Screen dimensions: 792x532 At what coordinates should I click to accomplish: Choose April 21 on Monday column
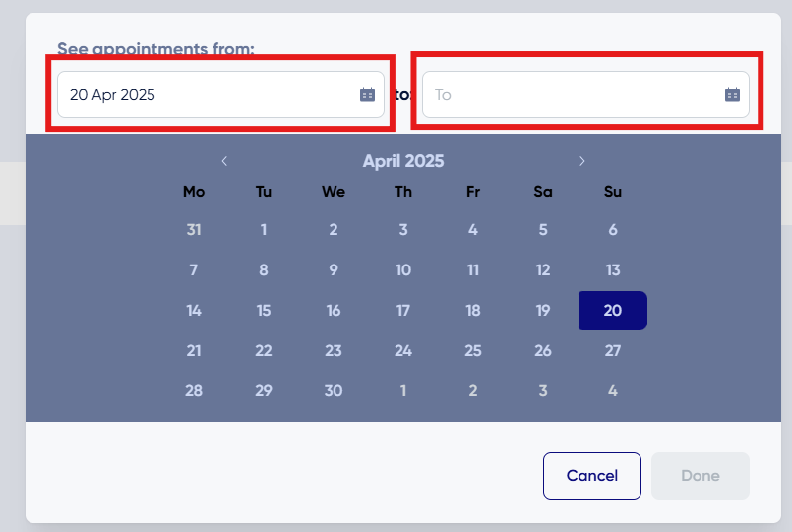click(x=194, y=351)
